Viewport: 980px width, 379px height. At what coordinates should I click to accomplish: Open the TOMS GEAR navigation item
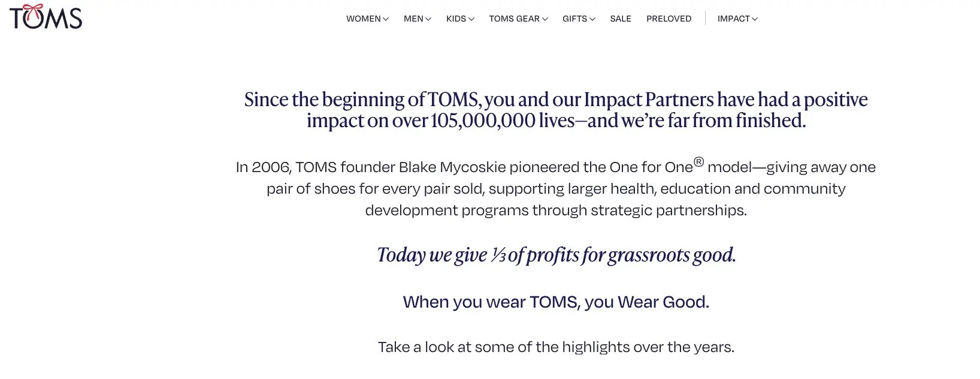tap(516, 19)
